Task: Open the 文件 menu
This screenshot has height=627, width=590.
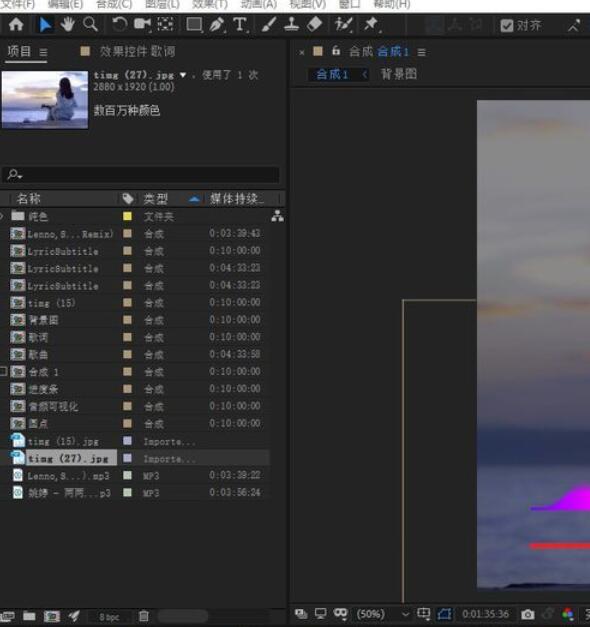Action: click(18, 4)
